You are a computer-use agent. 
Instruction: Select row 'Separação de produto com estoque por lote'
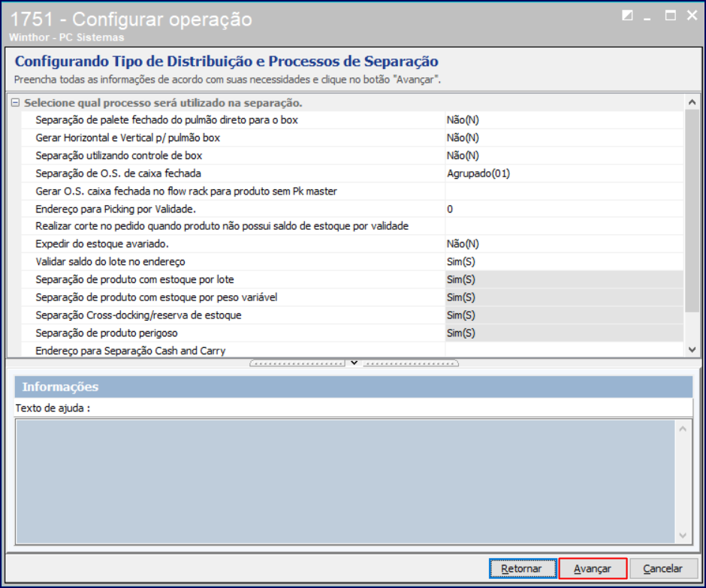click(x=233, y=279)
